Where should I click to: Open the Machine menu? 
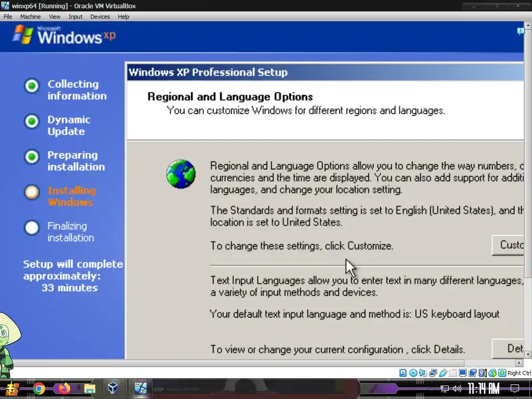30,17
